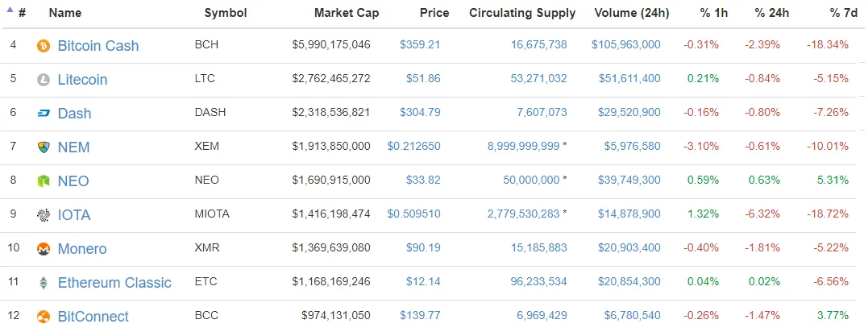The image size is (868, 332).
Task: Click the Ethereum Classic logo icon
Action: pos(44,283)
